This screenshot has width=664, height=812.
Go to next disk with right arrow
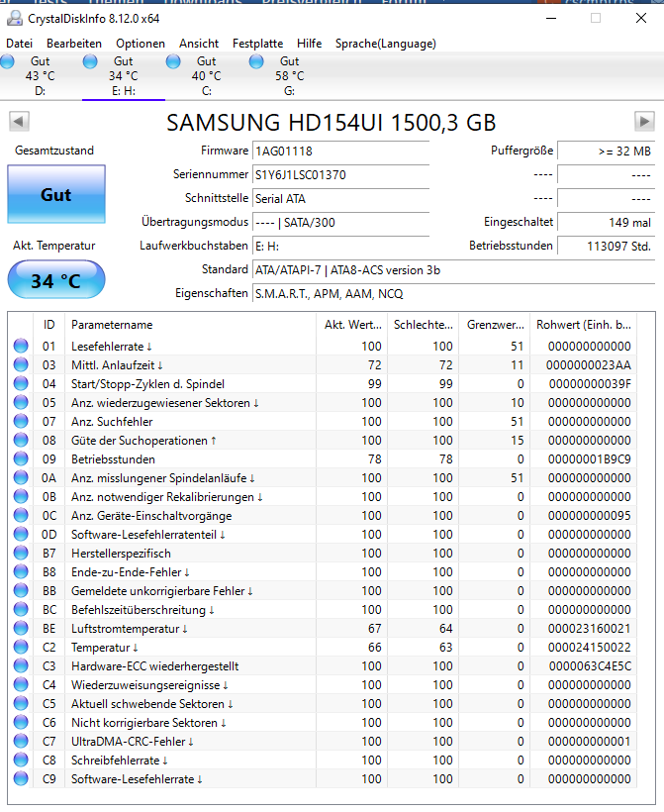click(x=644, y=122)
